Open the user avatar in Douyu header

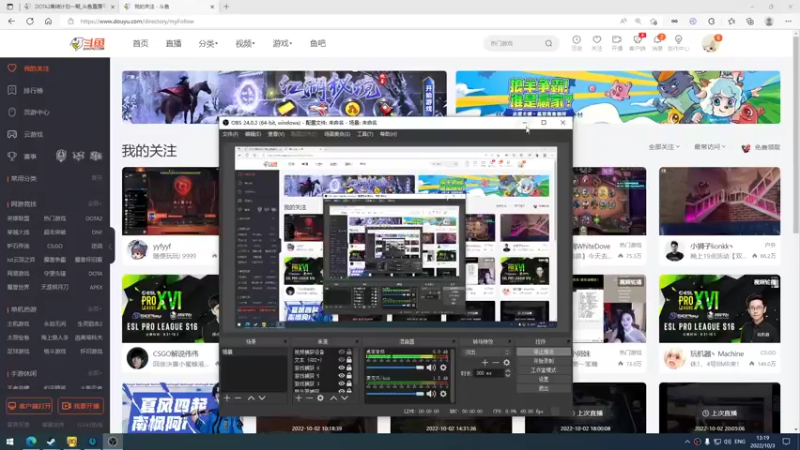point(710,44)
